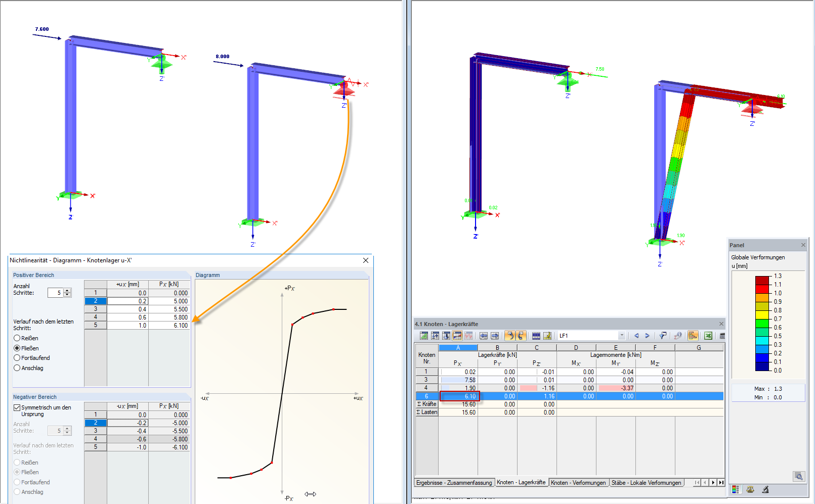Click the table settings icon at toolbar end

[x=722, y=336]
